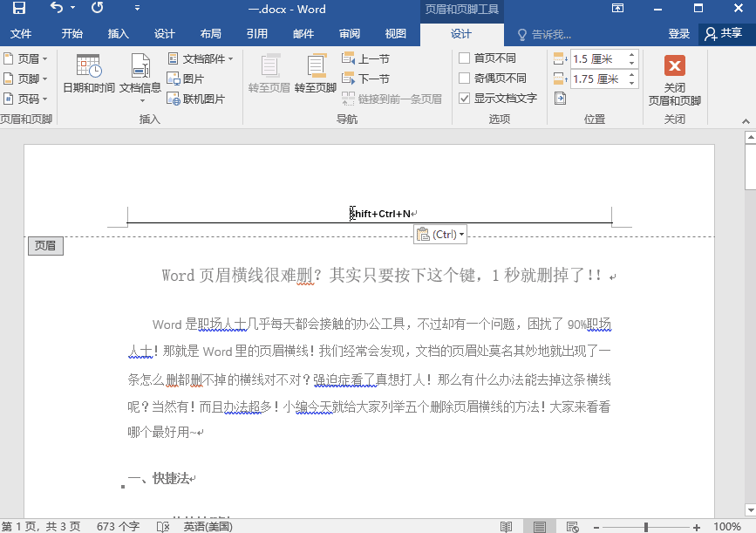Enable different first page (首页不同)
Screen dimensions: 756x533
465,58
